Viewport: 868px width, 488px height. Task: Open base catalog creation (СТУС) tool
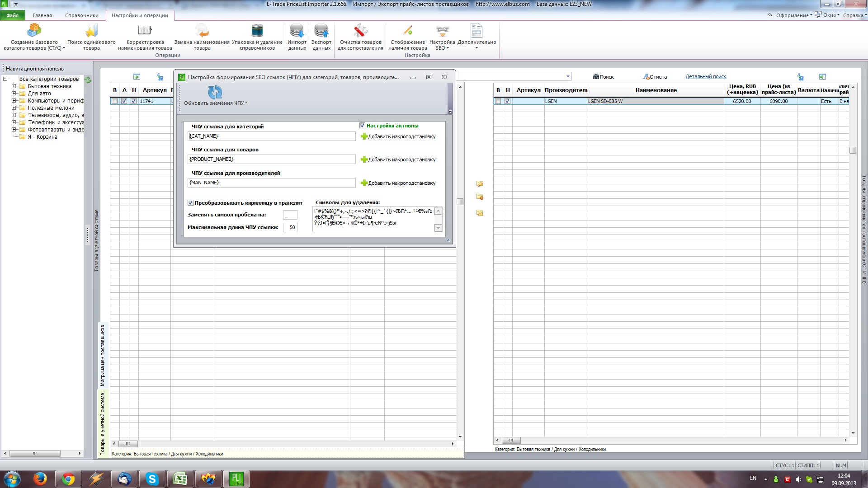click(x=34, y=37)
